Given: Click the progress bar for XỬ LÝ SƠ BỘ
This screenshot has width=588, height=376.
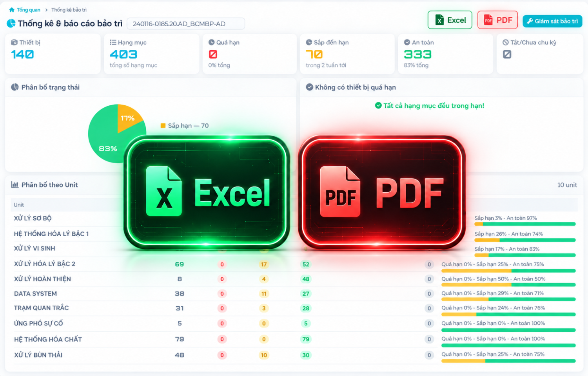Looking at the screenshot, I should (525, 224).
